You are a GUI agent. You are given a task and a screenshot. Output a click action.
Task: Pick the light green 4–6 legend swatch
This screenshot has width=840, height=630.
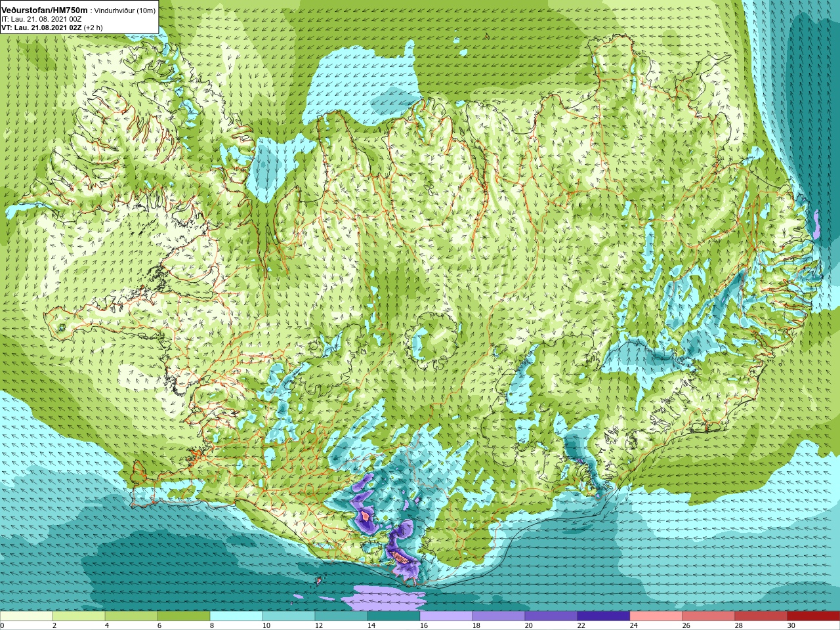click(x=131, y=616)
